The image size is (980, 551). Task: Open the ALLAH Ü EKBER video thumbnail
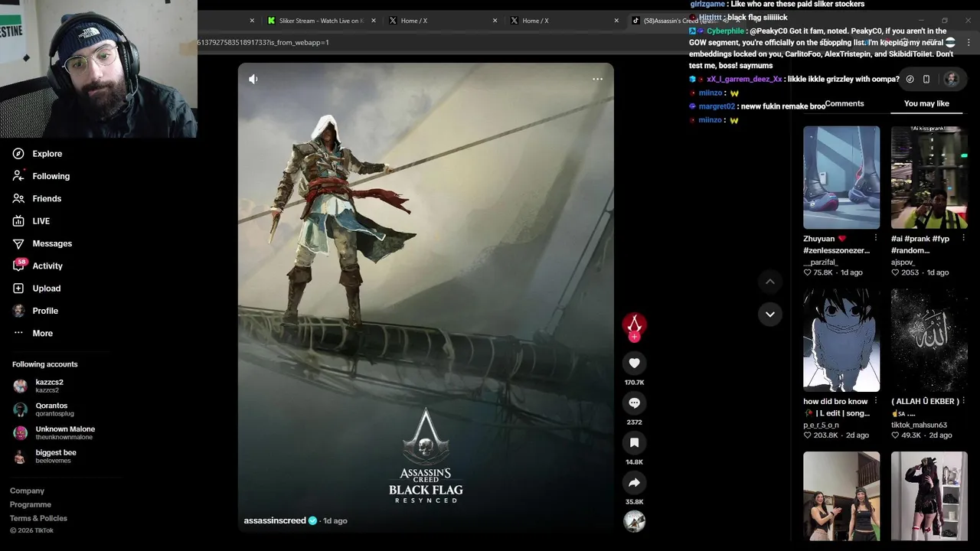pos(929,340)
